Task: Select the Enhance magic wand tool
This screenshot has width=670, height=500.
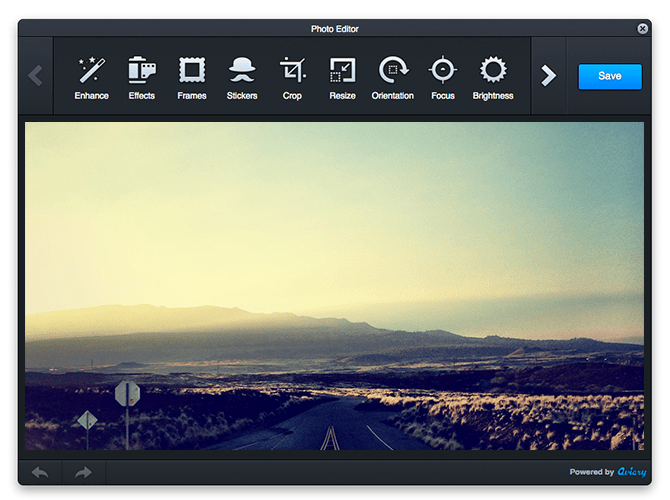Action: [x=92, y=77]
